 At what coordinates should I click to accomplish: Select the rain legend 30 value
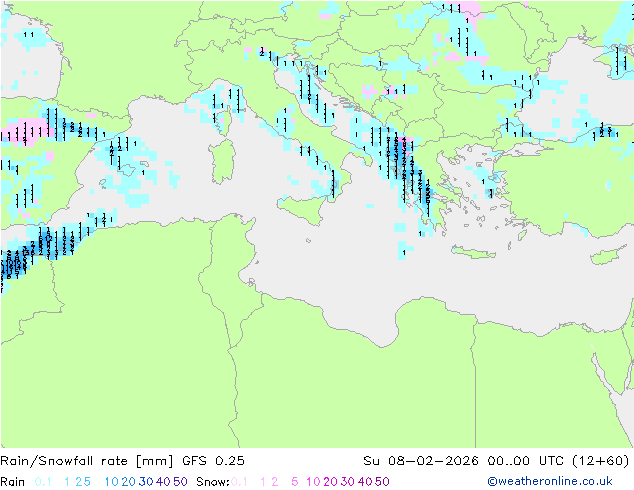click(146, 482)
